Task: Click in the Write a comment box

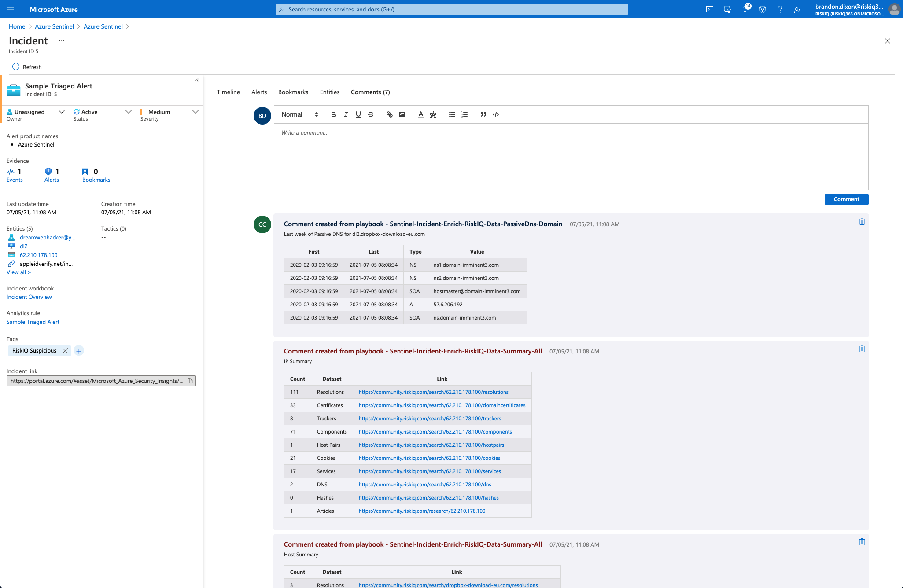Action: point(571,157)
